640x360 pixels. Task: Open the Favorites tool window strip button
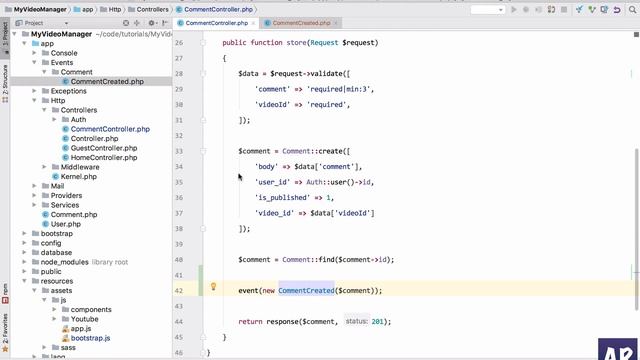(5, 332)
